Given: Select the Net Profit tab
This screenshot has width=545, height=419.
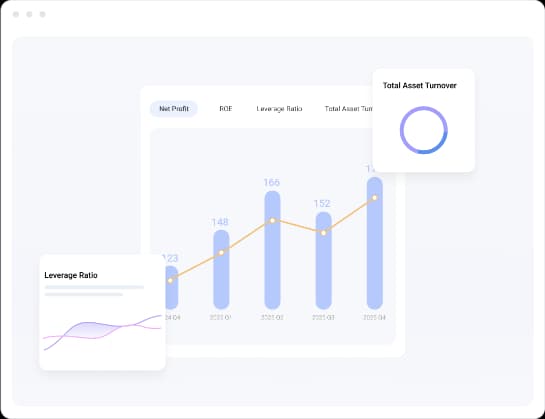Looking at the screenshot, I should pos(174,109).
